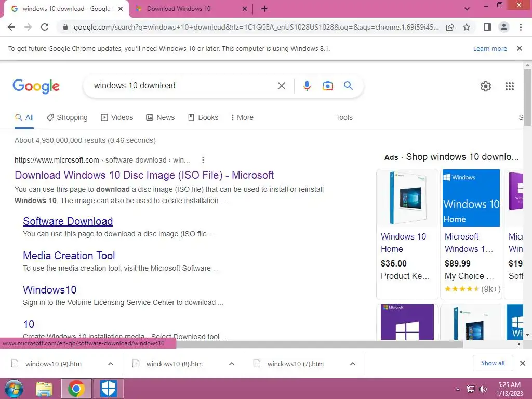Open the Media Creation Tool link
Viewport: 532px width, 399px height.
(x=69, y=256)
